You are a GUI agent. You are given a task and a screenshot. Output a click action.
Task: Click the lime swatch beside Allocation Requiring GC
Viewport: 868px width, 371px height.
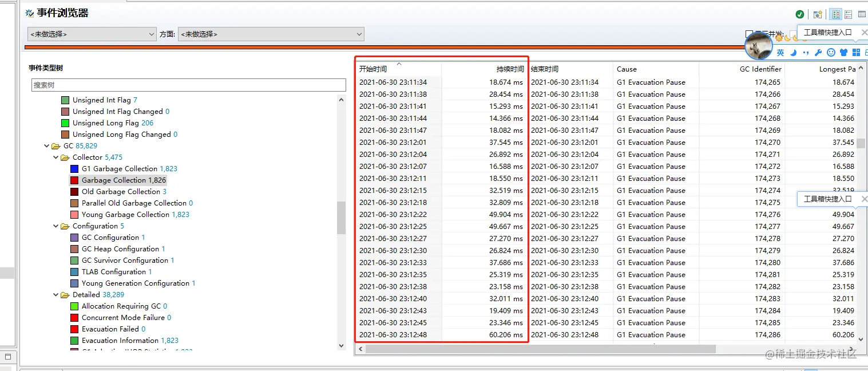74,306
